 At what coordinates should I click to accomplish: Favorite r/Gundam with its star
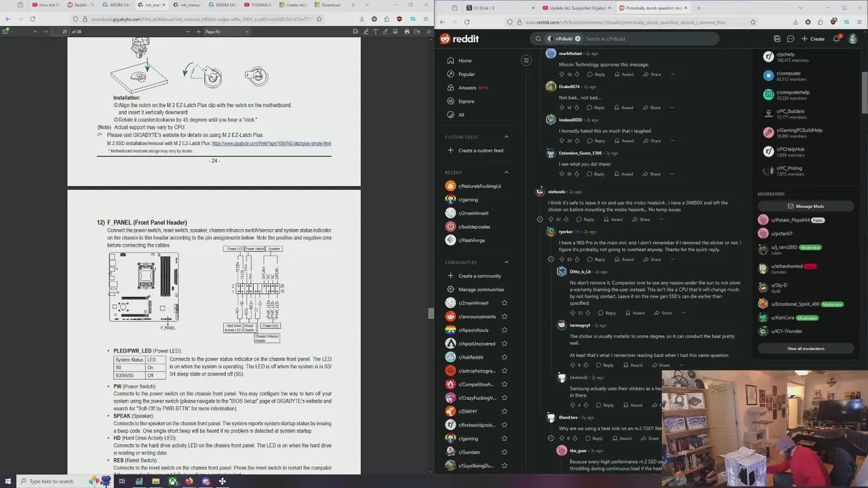[504, 452]
